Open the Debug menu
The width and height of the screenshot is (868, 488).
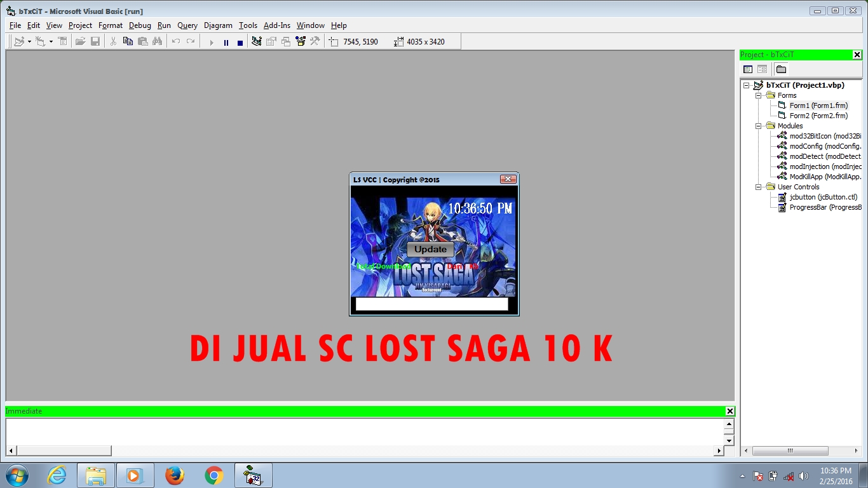click(140, 25)
